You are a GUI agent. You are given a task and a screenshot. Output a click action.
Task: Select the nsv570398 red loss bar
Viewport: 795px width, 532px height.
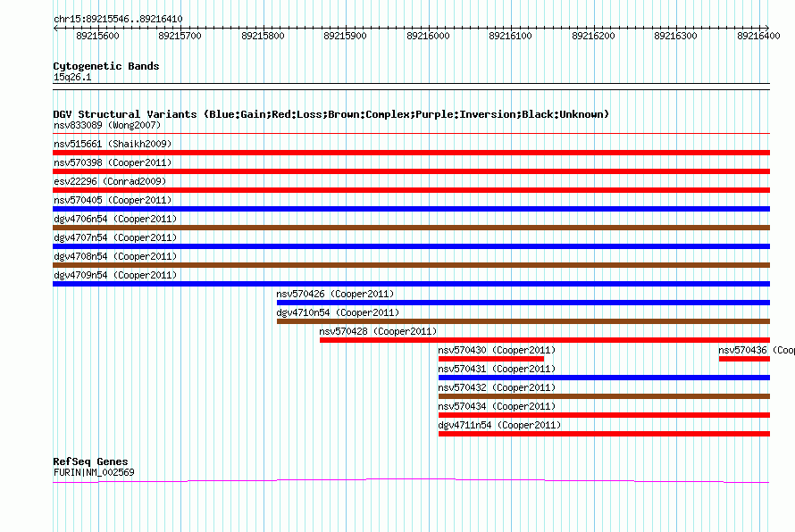click(x=411, y=171)
